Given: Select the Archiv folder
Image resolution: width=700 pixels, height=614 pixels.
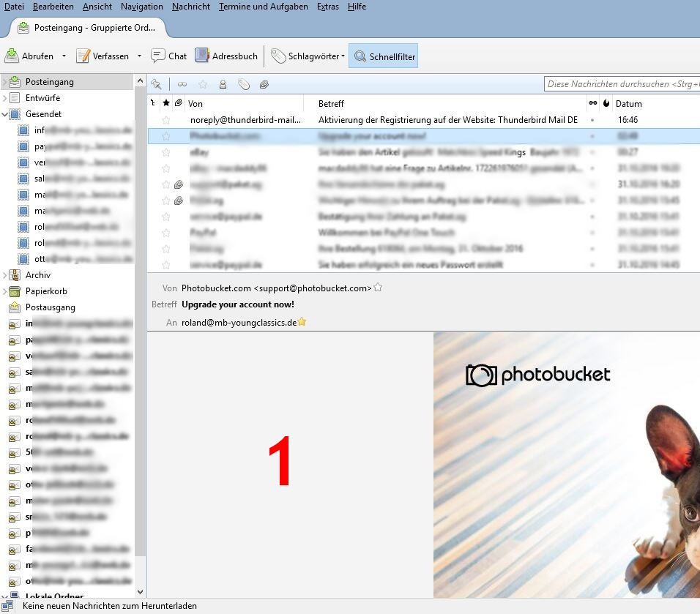Looking at the screenshot, I should [x=38, y=275].
